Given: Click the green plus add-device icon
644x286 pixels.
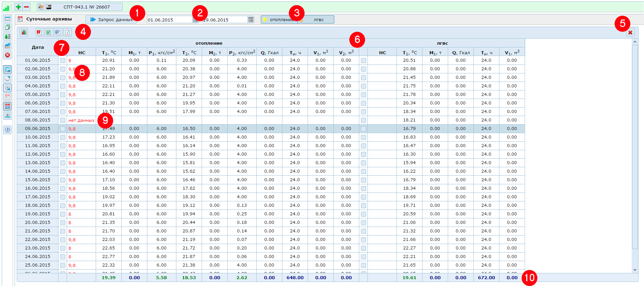Looking at the screenshot, I should point(18,7).
